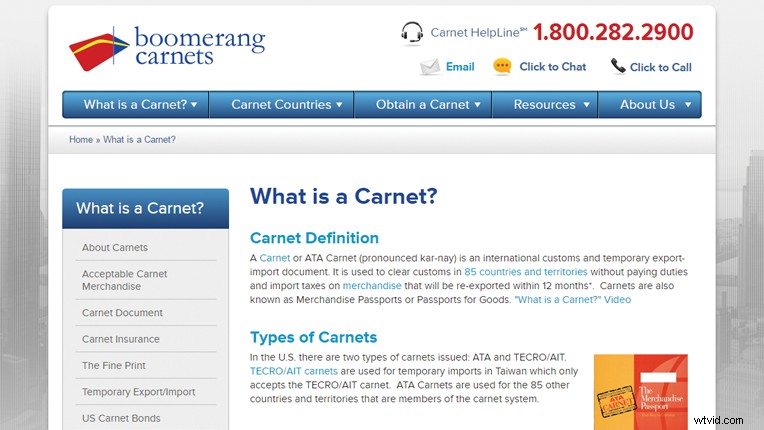Click the Boomerang Carnets logo
764x430 pixels.
(x=167, y=48)
